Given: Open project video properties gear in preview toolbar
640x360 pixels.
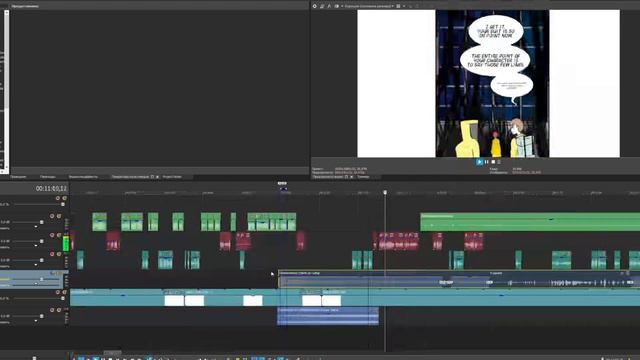Looking at the screenshot, I should pyautogui.click(x=315, y=6).
